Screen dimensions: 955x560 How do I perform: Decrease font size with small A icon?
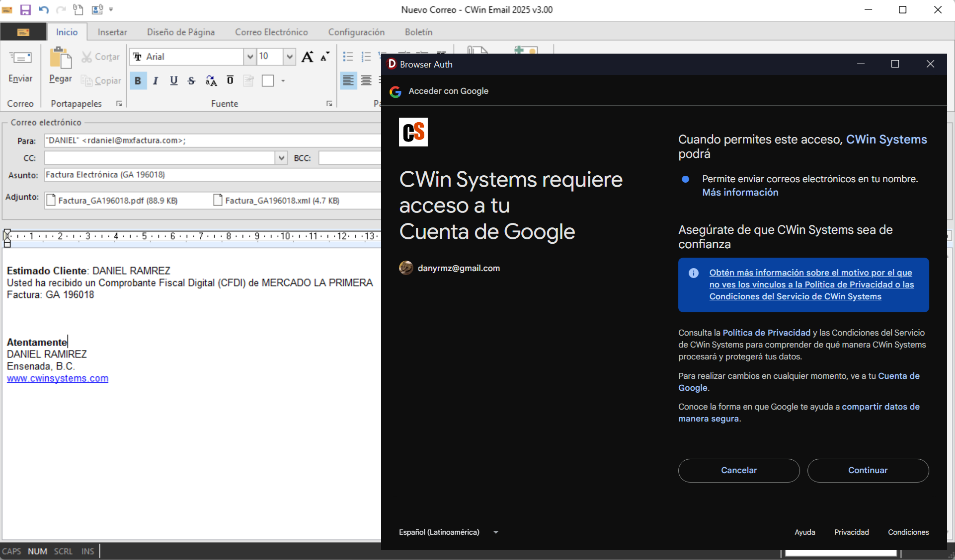click(325, 57)
